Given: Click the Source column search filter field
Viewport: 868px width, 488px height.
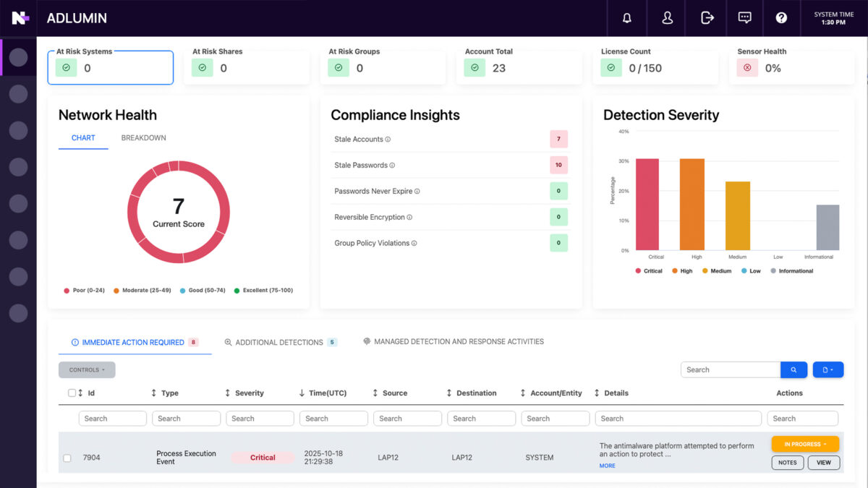Looking at the screenshot, I should tap(407, 418).
